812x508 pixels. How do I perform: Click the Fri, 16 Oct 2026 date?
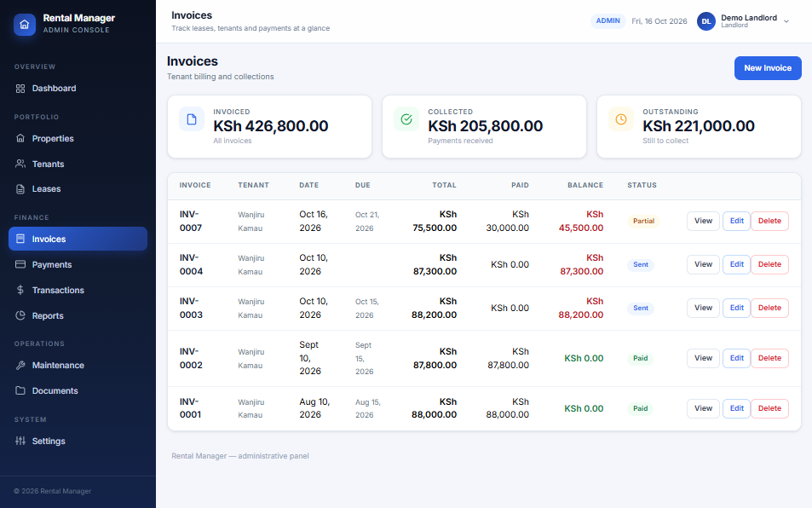(659, 21)
